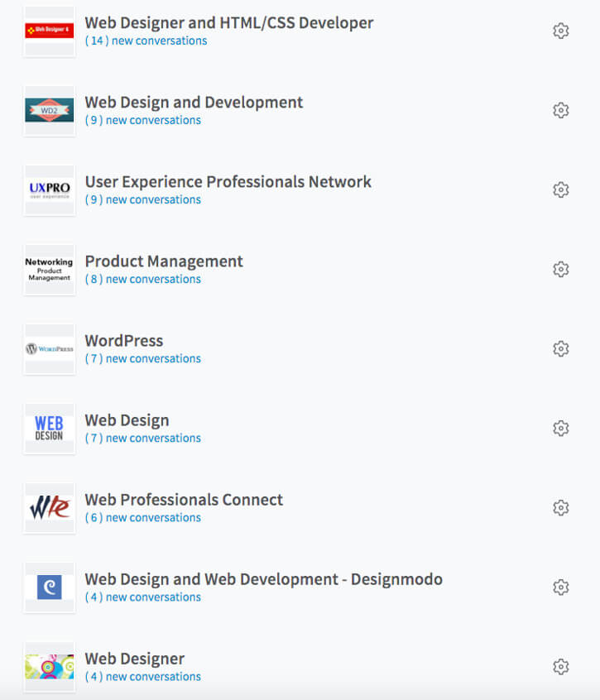Image resolution: width=600 pixels, height=700 pixels.
Task: Click gear icon next to Web Design group
Action: [x=561, y=428]
